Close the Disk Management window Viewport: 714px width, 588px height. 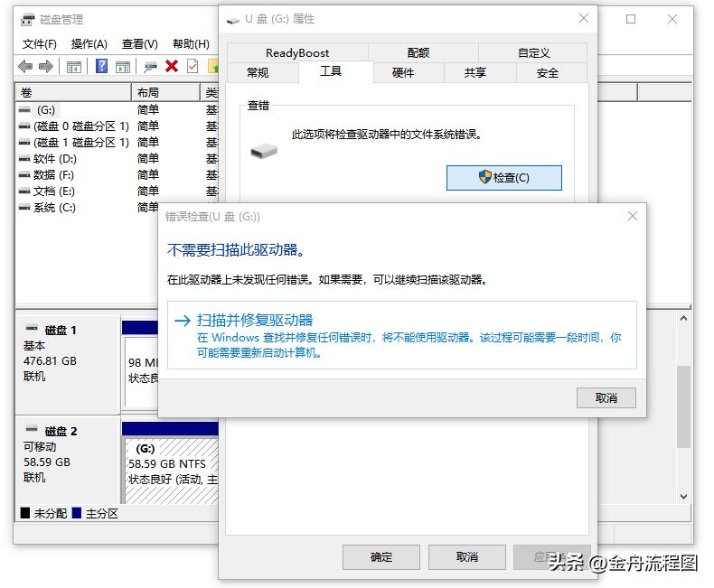[672, 19]
